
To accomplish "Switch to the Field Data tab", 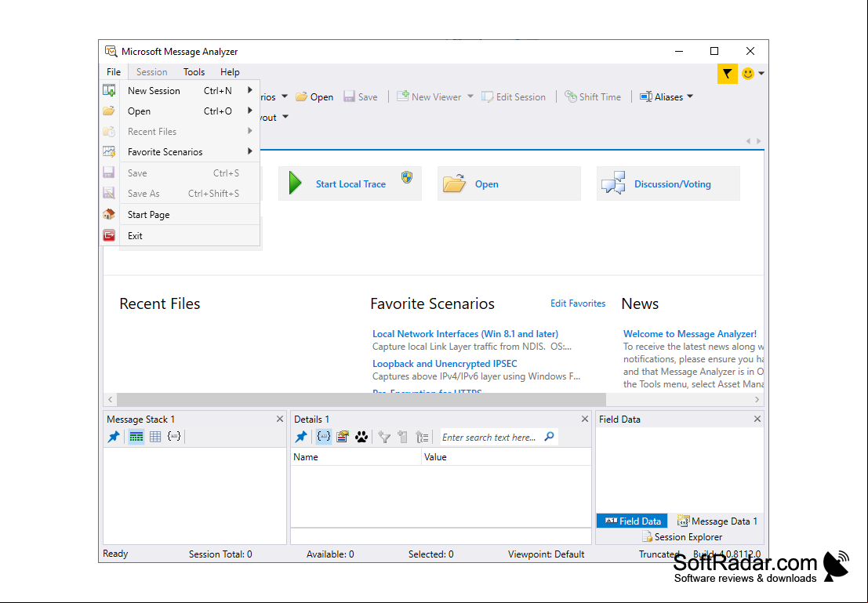I will pos(632,521).
